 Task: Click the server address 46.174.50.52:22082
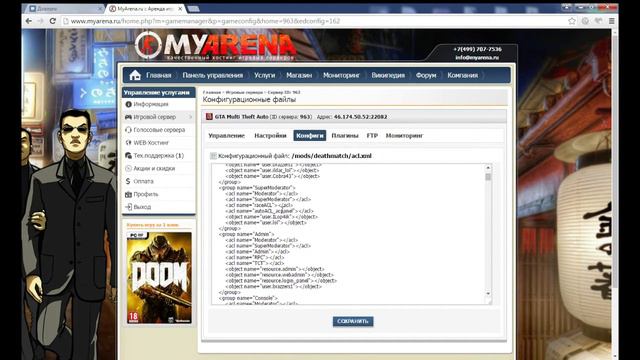click(360, 117)
